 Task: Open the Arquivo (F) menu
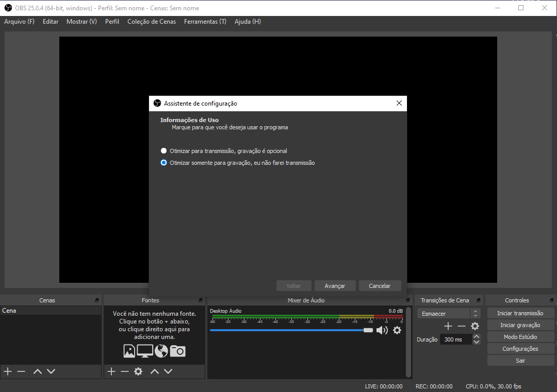(x=19, y=22)
